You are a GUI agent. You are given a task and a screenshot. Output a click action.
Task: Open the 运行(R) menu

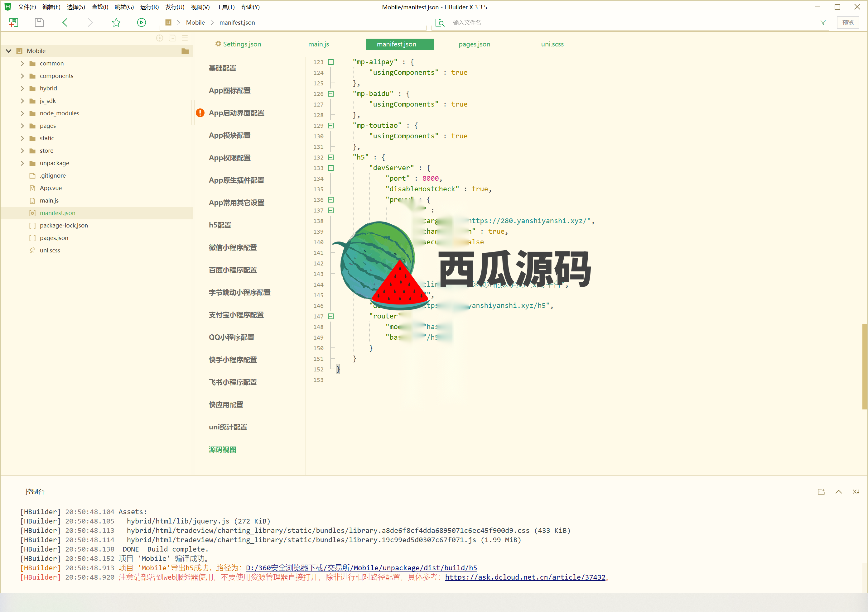click(149, 7)
